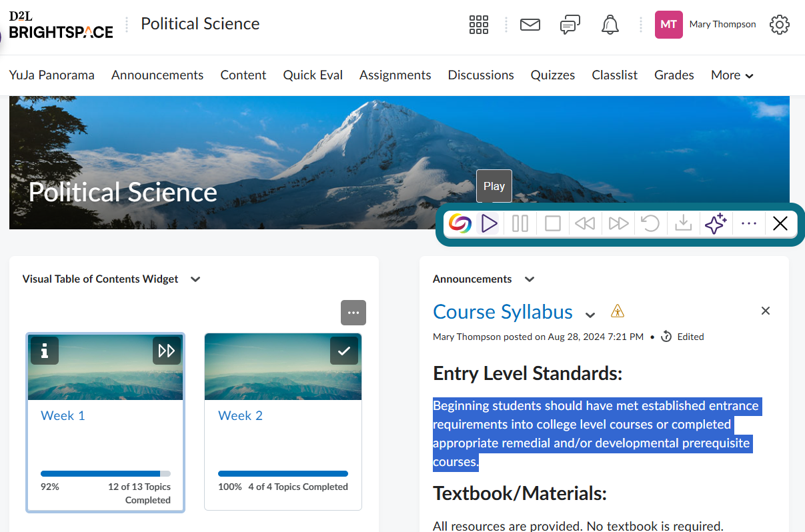Open the Week 2 module link
Screen dimensions: 805x532
(240, 415)
